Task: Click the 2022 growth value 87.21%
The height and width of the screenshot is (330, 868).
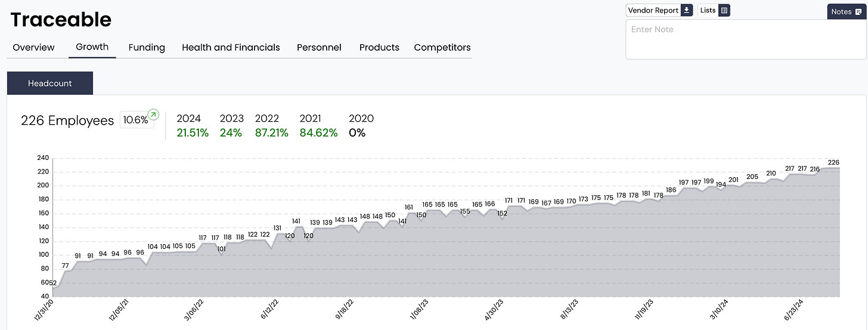Action: [272, 133]
